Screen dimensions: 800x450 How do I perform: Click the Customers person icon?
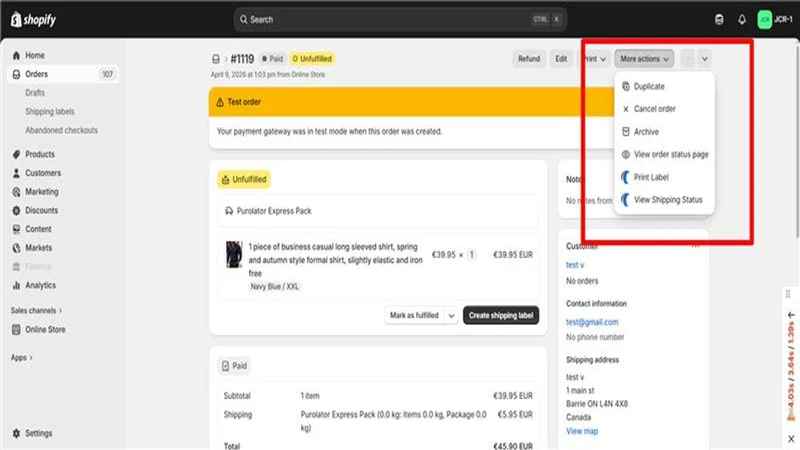16,173
